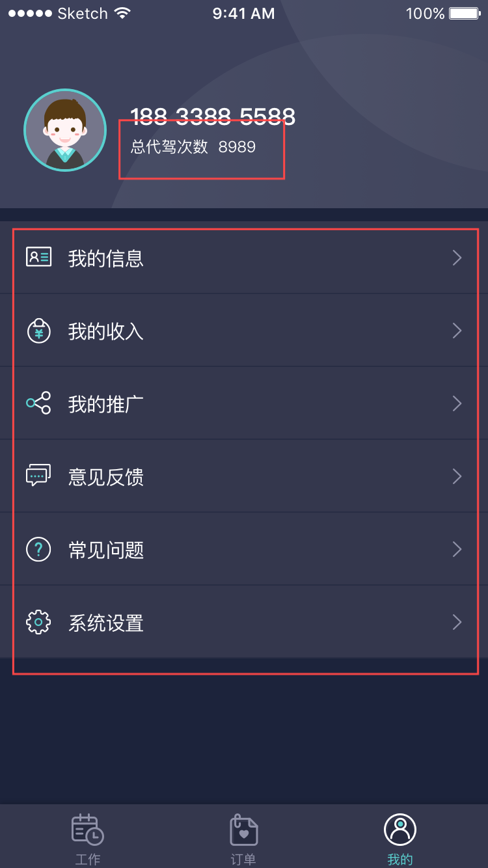Tap the gear icon for 系统设置
Image resolution: width=488 pixels, height=868 pixels.
pyautogui.click(x=38, y=622)
